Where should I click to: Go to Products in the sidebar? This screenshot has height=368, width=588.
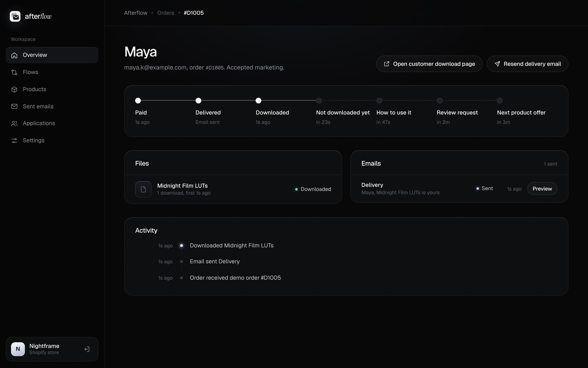click(x=52, y=89)
